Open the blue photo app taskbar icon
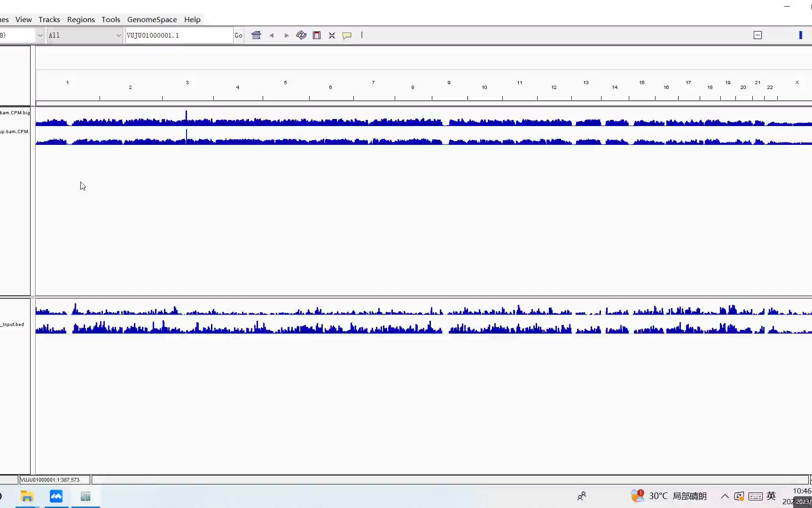 56,496
